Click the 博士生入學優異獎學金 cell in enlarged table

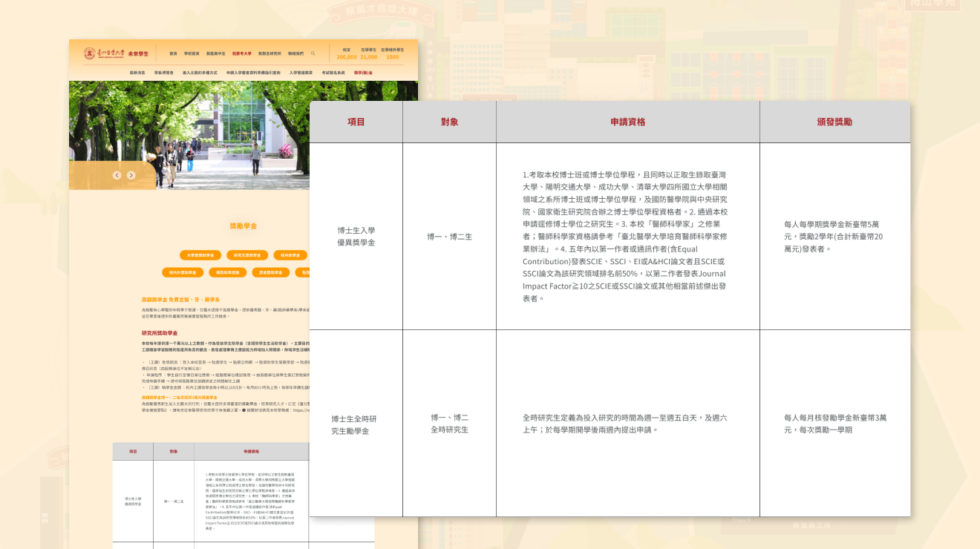click(x=356, y=237)
